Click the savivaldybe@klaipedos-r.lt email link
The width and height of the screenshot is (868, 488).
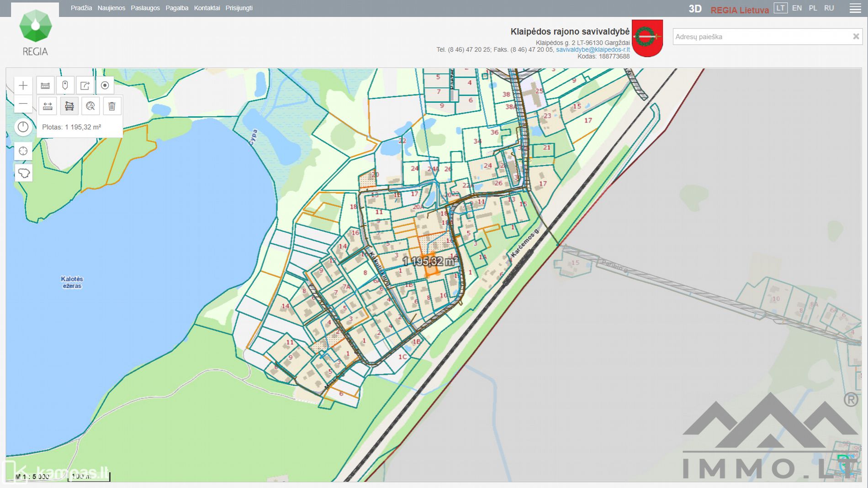[x=593, y=50]
